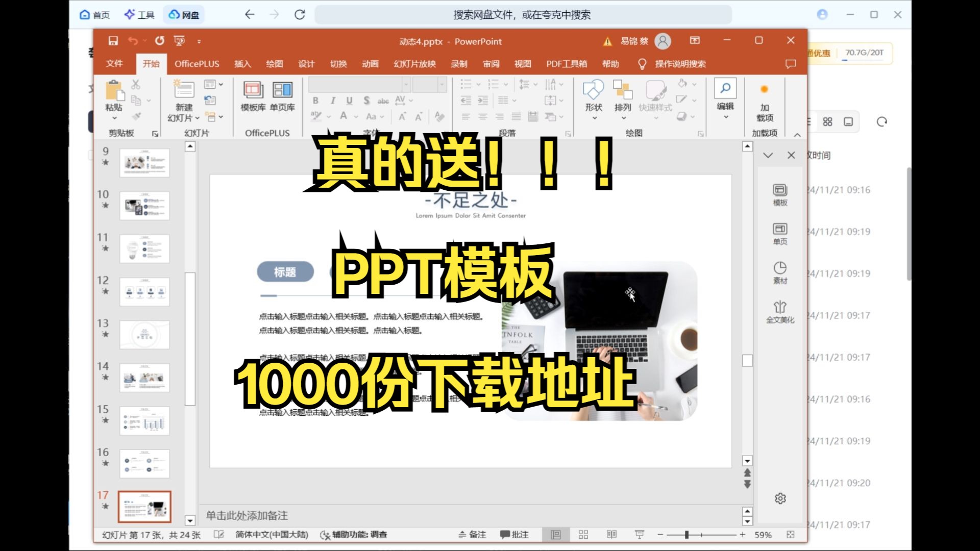980x551 pixels.
Task: Save the presentation with the floppy icon
Action: coord(113,41)
